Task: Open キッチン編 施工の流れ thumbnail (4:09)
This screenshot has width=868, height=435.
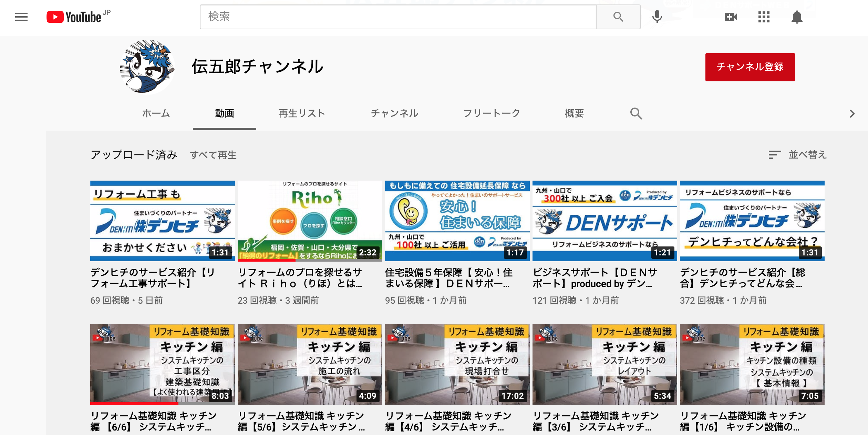Action: pyautogui.click(x=310, y=364)
